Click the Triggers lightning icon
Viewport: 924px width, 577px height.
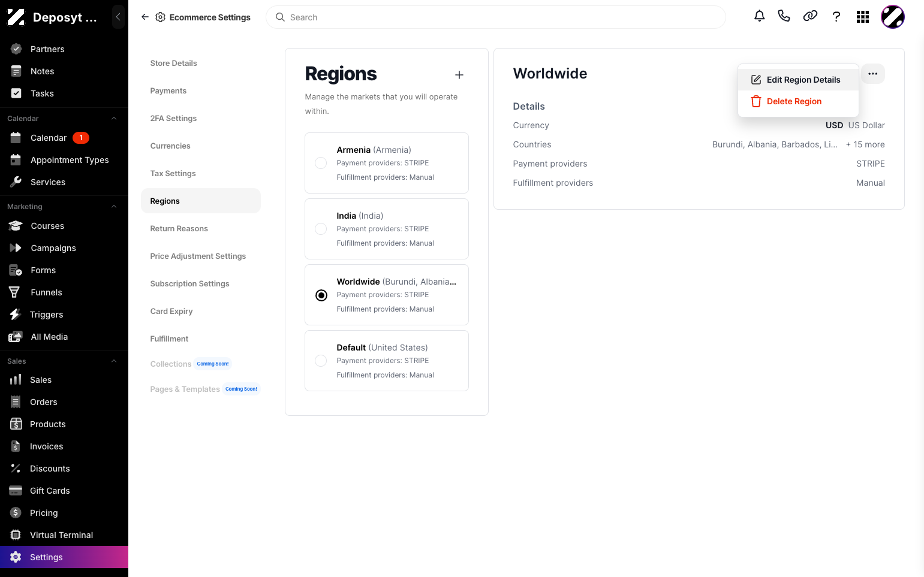pyautogui.click(x=15, y=315)
